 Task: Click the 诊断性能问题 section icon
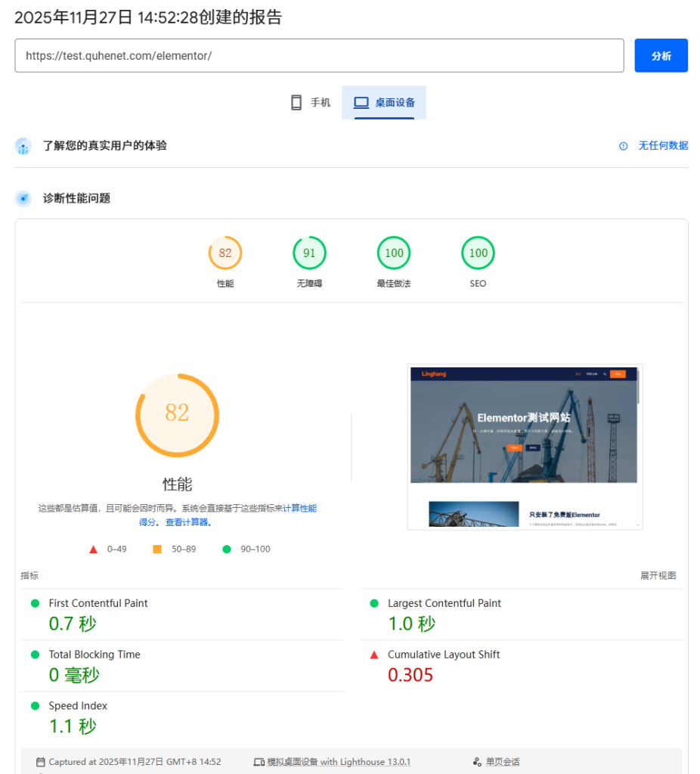tap(23, 198)
